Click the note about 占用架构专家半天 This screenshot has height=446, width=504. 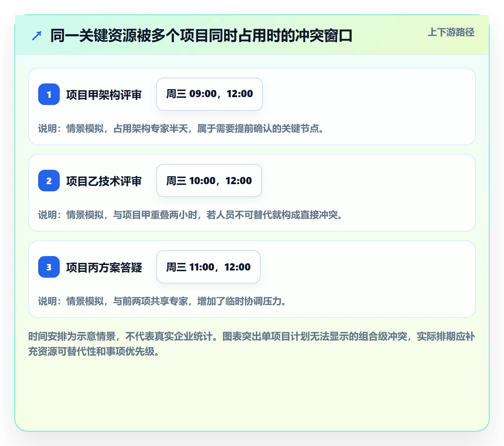coord(181,128)
